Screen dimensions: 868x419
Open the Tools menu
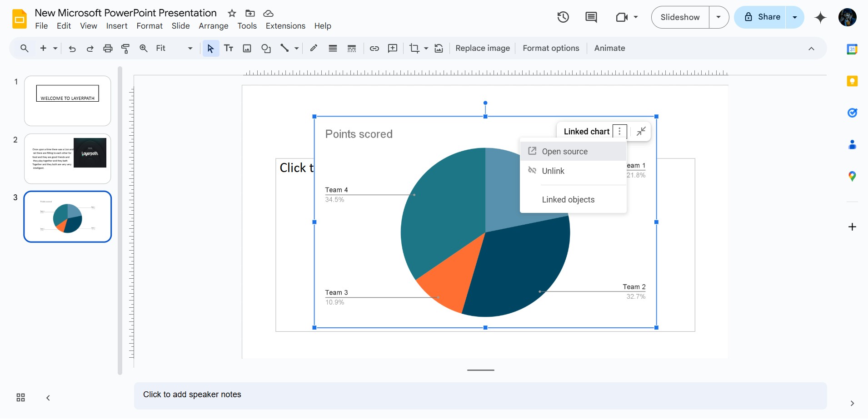247,26
